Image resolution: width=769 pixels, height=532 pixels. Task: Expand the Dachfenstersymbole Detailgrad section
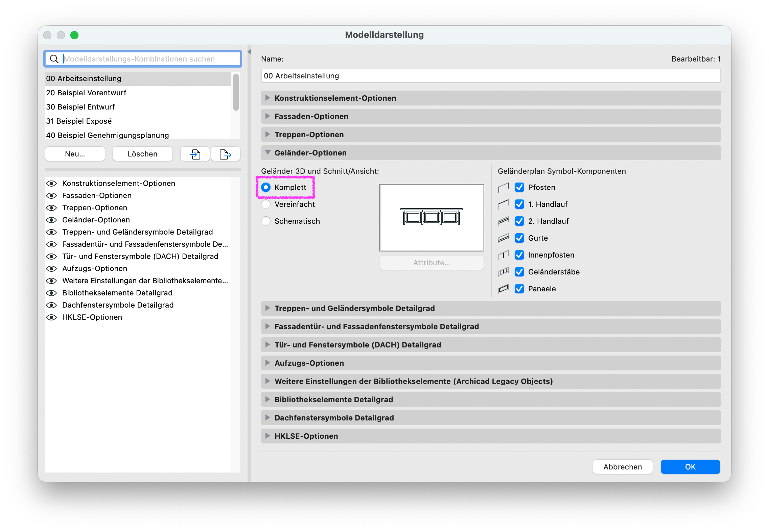coord(491,418)
